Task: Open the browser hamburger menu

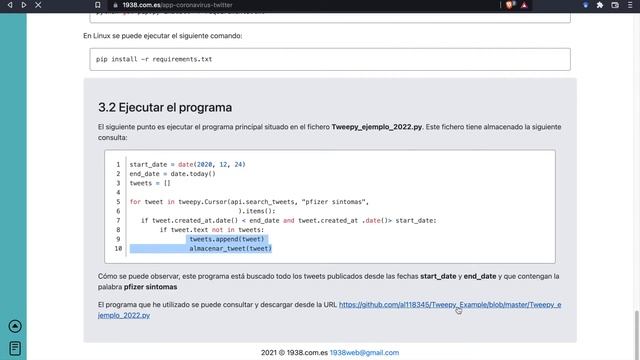Action: tap(630, 5)
